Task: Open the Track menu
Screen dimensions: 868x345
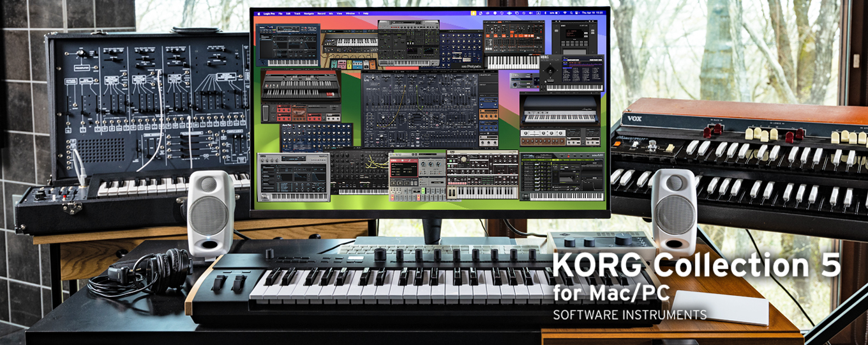Action: [297, 13]
